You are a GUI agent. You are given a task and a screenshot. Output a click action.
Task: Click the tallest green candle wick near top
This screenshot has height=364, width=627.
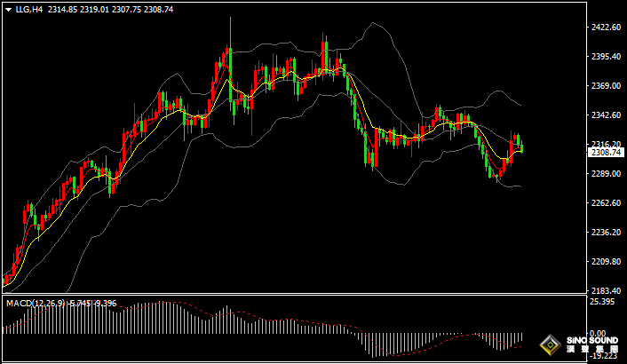pos(229,36)
